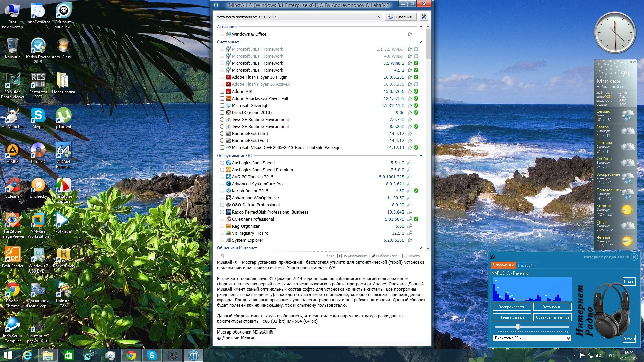Click the 'В трей' button
Viewport: 644px width, 362px height.
(629, 339)
